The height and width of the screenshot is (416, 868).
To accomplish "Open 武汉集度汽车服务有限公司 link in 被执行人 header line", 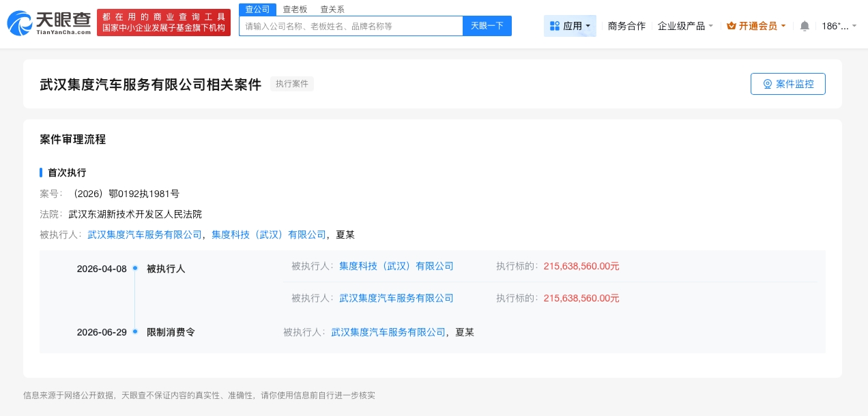I will tap(145, 235).
